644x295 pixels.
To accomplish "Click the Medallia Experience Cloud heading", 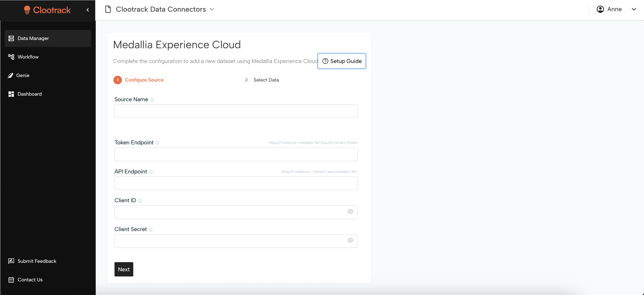I will 177,45.
